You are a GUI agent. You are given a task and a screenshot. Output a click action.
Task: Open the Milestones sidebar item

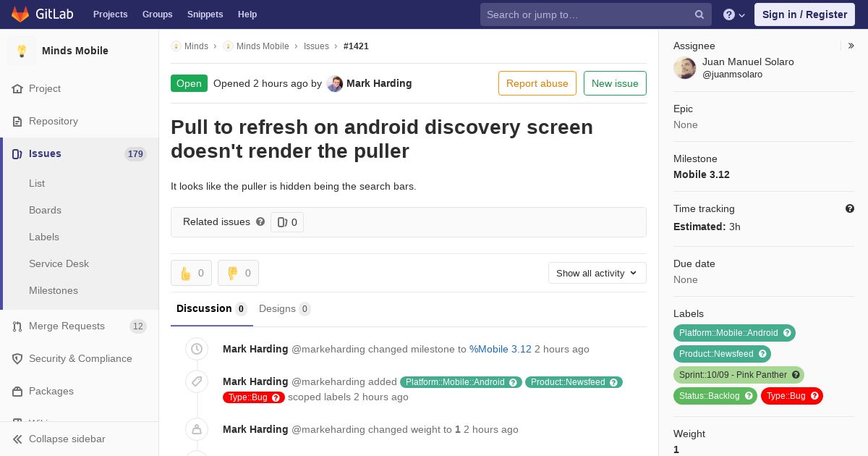pos(54,291)
